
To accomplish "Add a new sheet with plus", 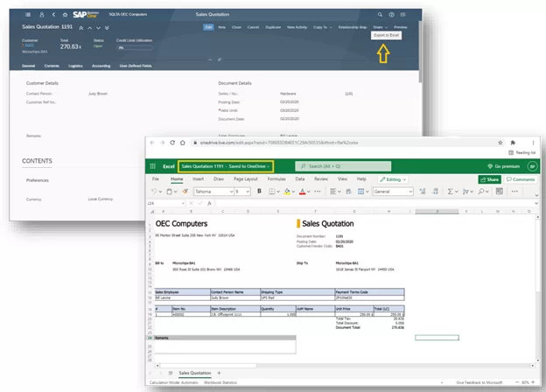I will [219, 374].
